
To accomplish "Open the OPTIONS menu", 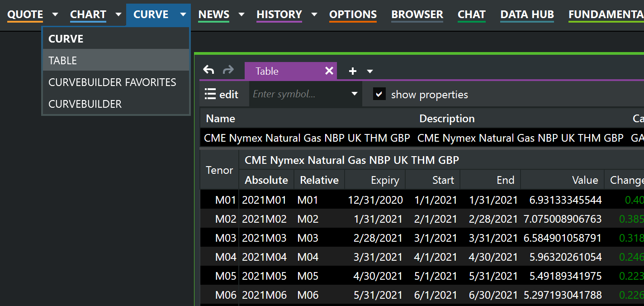I will coord(353,14).
